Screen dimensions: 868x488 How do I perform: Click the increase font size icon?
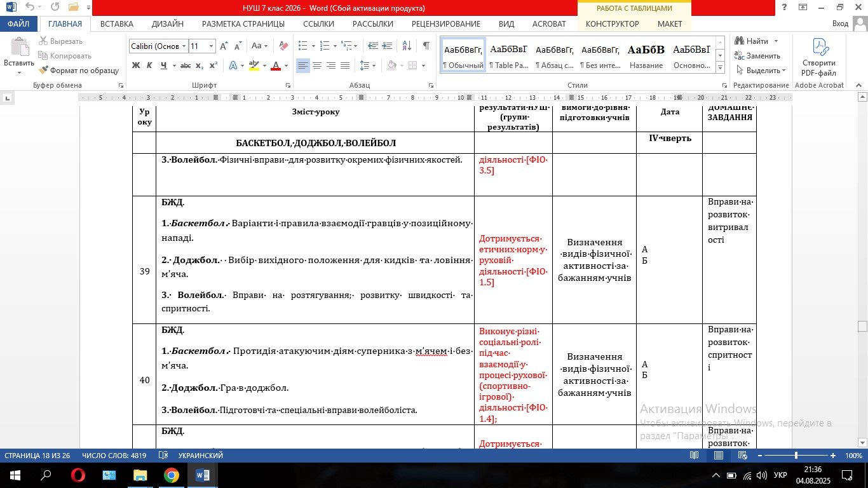coord(224,46)
